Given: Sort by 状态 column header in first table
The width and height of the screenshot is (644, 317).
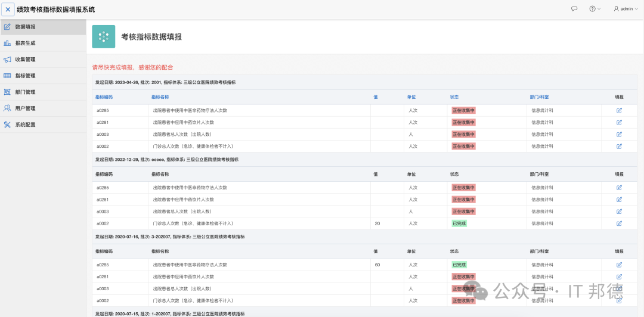Looking at the screenshot, I should [454, 97].
